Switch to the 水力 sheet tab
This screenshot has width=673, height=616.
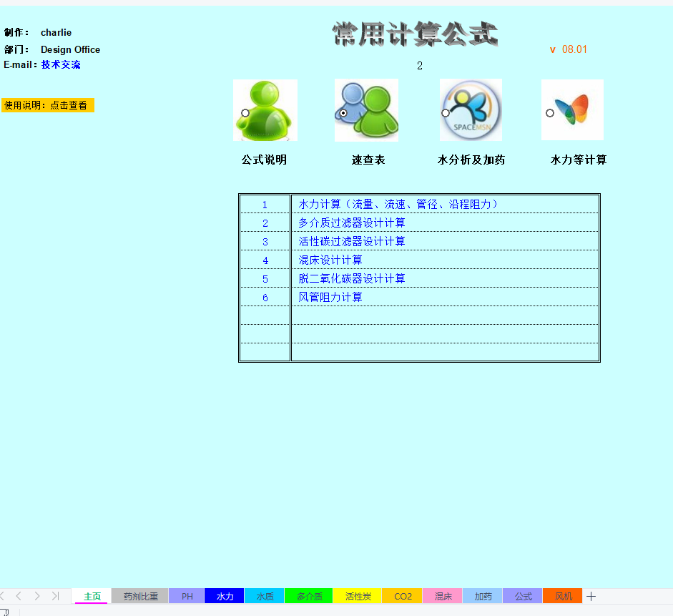coord(225,596)
